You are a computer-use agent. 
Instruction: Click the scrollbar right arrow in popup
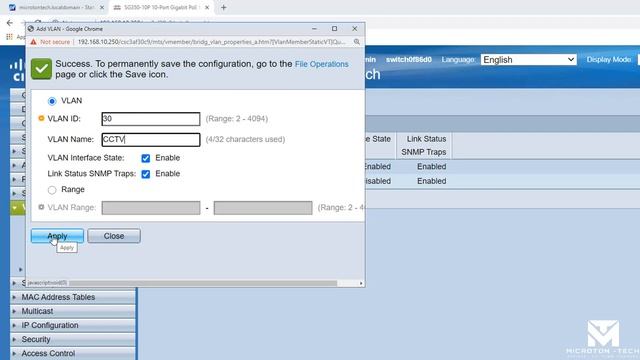[361, 283]
